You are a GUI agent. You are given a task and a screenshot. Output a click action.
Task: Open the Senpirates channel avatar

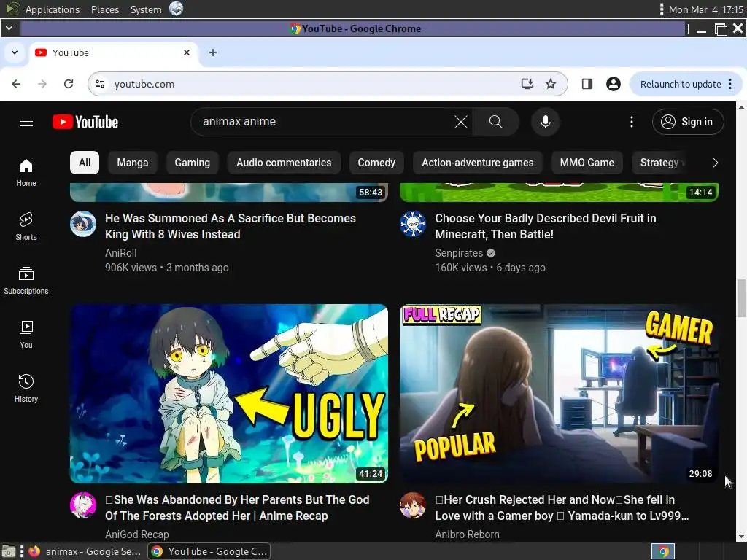coord(413,224)
